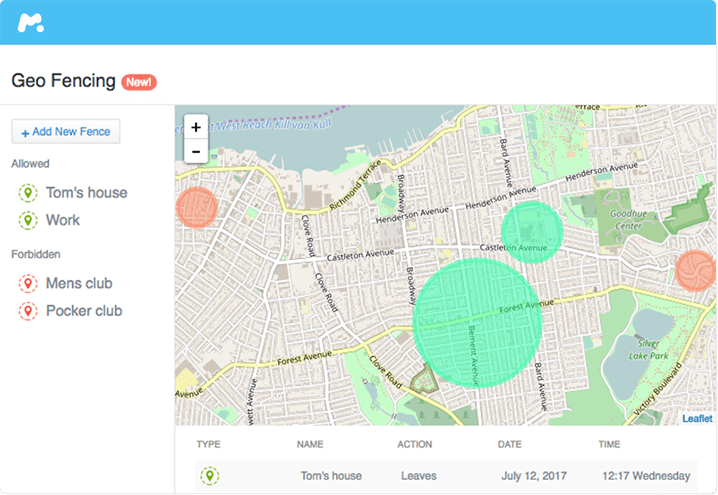
Task: Click green pin icon beside Tom's house
Action: [27, 193]
